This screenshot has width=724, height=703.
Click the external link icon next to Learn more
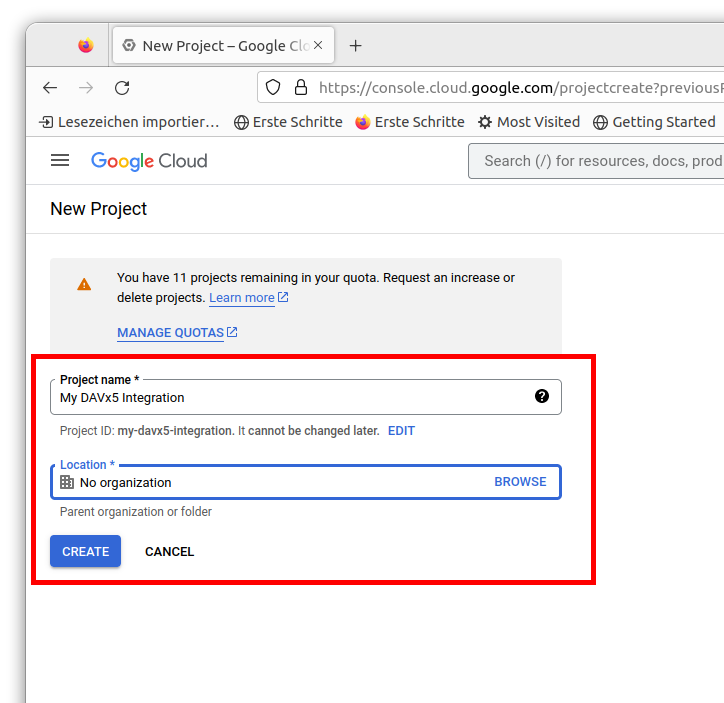(x=283, y=297)
